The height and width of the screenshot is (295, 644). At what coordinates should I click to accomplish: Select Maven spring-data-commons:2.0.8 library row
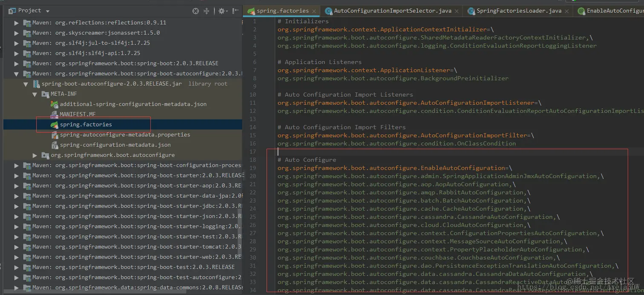click(x=123, y=288)
